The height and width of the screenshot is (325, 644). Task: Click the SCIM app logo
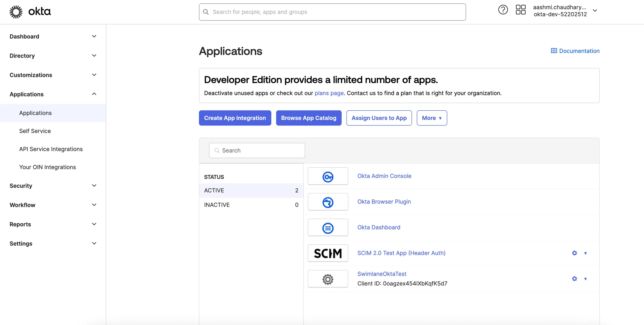[x=328, y=253]
